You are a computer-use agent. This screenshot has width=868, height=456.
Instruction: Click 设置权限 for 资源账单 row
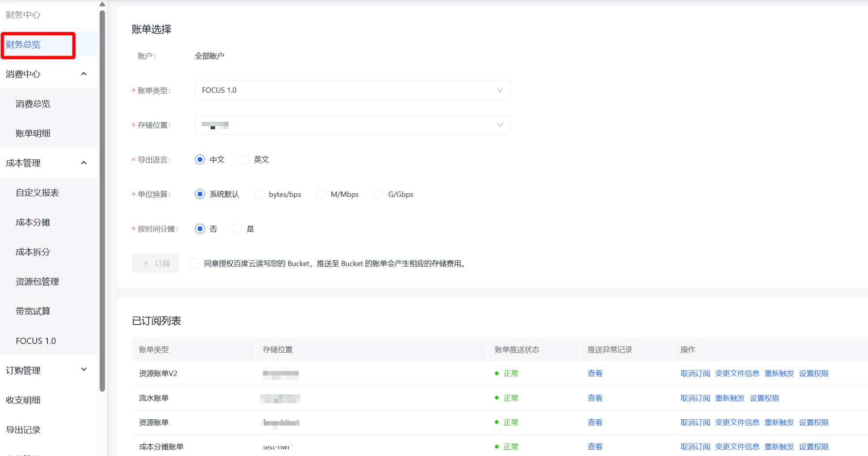814,422
